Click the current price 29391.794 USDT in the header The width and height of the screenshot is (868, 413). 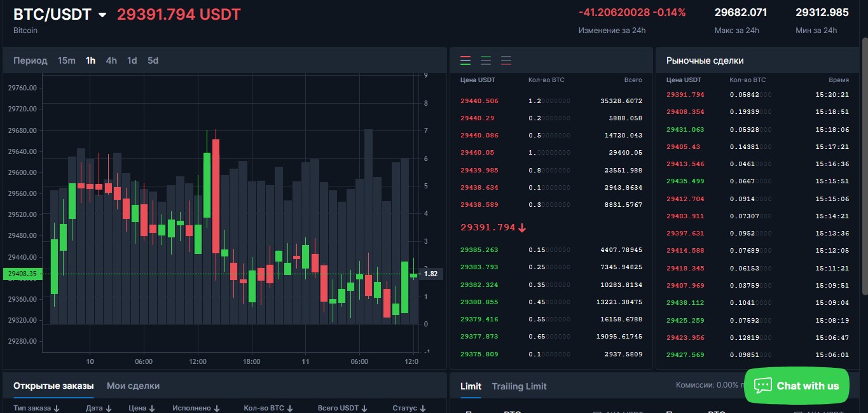179,15
